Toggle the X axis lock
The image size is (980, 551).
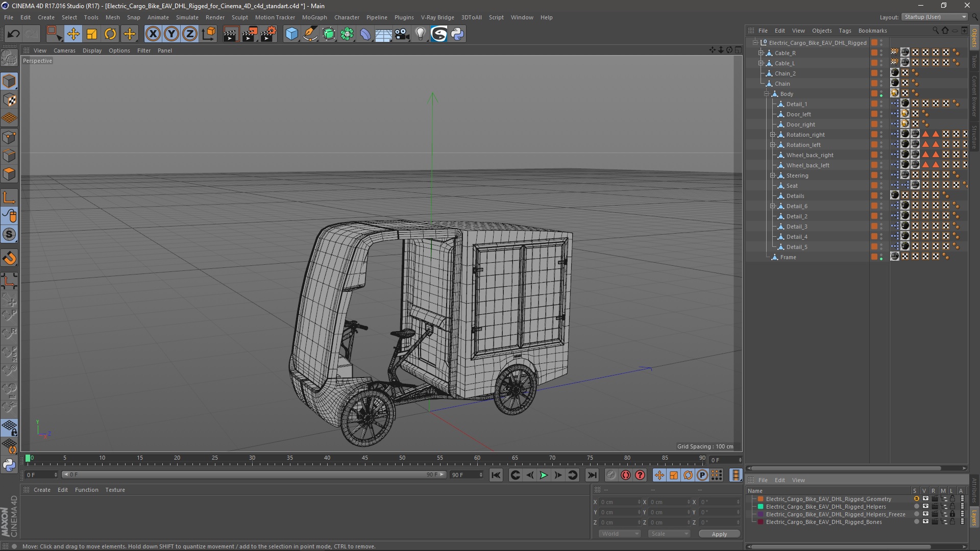(153, 34)
